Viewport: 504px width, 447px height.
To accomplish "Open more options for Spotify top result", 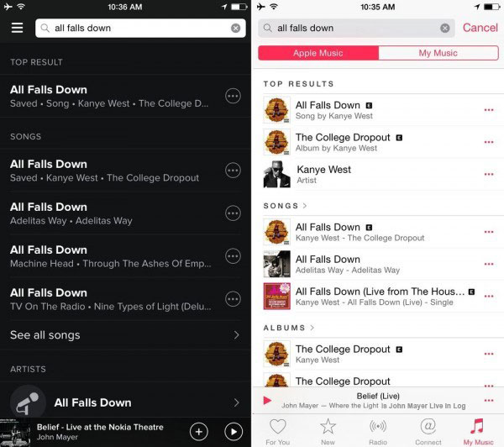I will (x=233, y=96).
